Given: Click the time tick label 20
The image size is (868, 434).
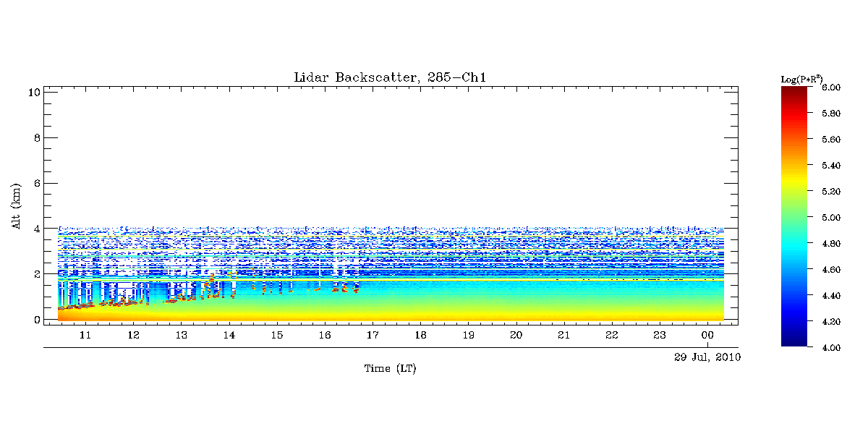Looking at the screenshot, I should pyautogui.click(x=516, y=335).
